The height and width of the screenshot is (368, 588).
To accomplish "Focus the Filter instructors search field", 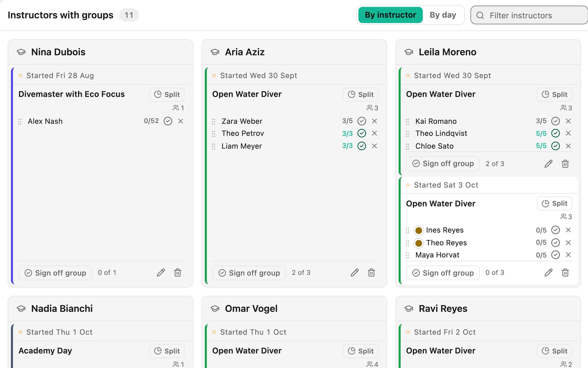I will pyautogui.click(x=529, y=15).
